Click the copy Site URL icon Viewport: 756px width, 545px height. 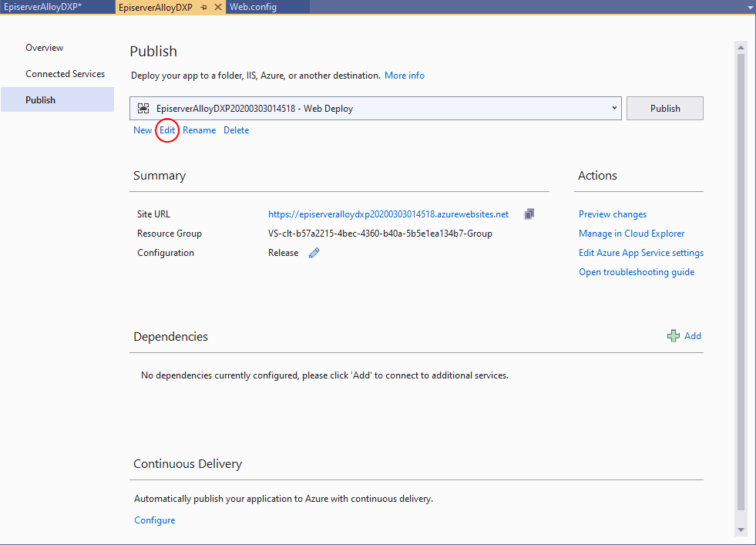click(x=529, y=214)
